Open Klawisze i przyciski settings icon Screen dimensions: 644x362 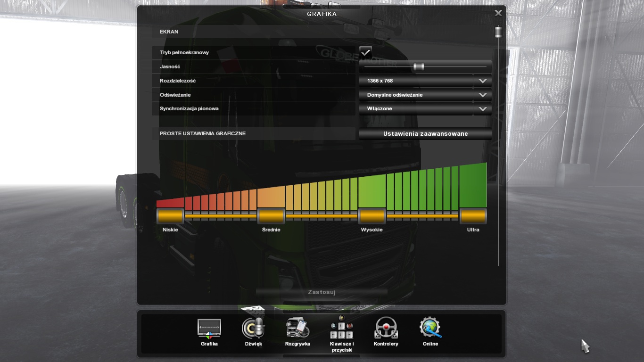coord(342,329)
